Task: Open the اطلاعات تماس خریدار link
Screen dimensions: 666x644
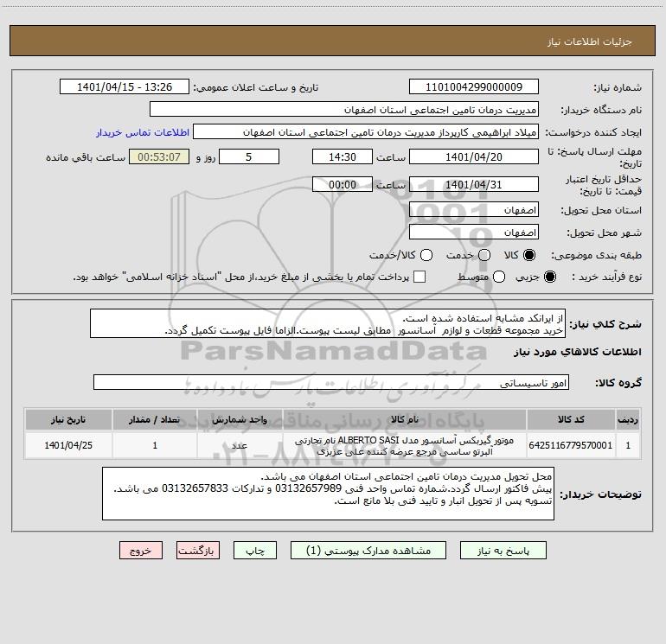Action: (x=143, y=132)
